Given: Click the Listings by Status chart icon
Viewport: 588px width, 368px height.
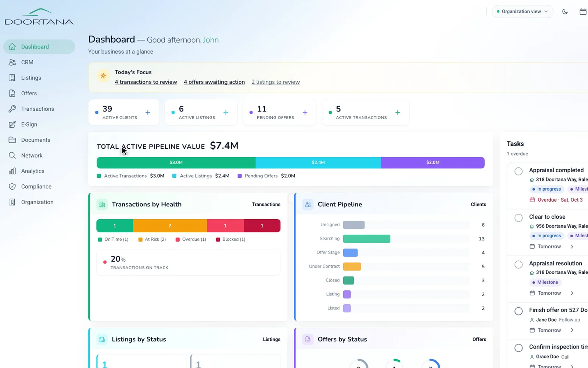Looking at the screenshot, I should click(x=102, y=339).
